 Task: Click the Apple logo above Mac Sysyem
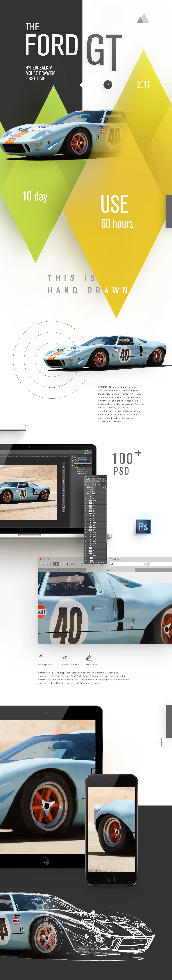click(x=41, y=658)
